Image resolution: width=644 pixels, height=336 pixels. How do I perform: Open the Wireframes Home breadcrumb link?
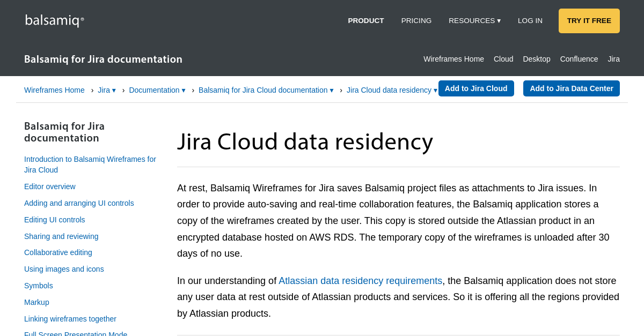click(54, 90)
